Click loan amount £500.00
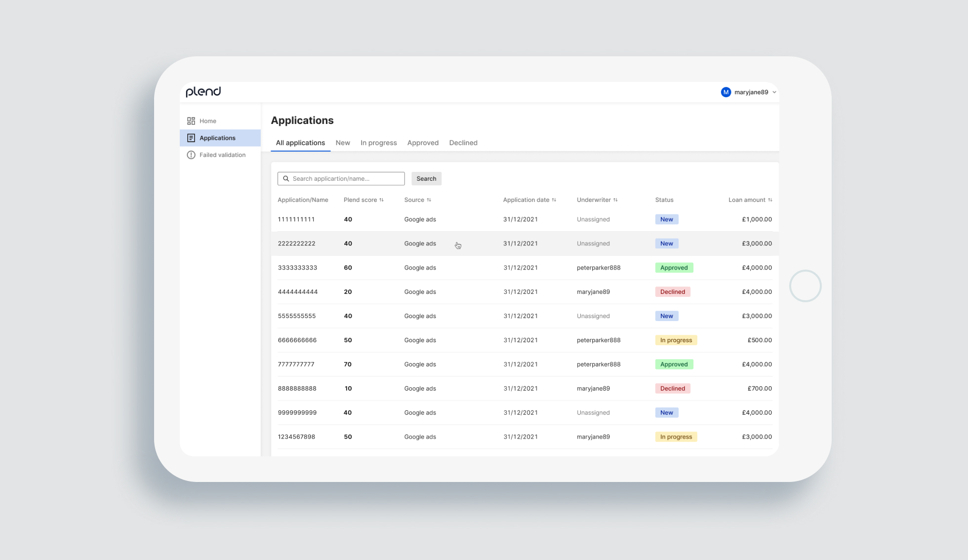 760,340
